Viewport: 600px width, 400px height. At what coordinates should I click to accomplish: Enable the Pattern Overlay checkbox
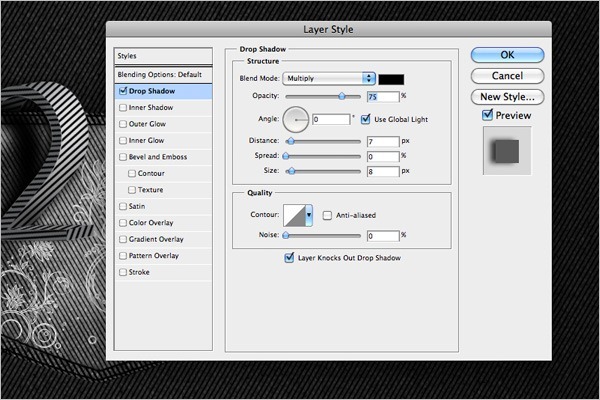tap(123, 256)
